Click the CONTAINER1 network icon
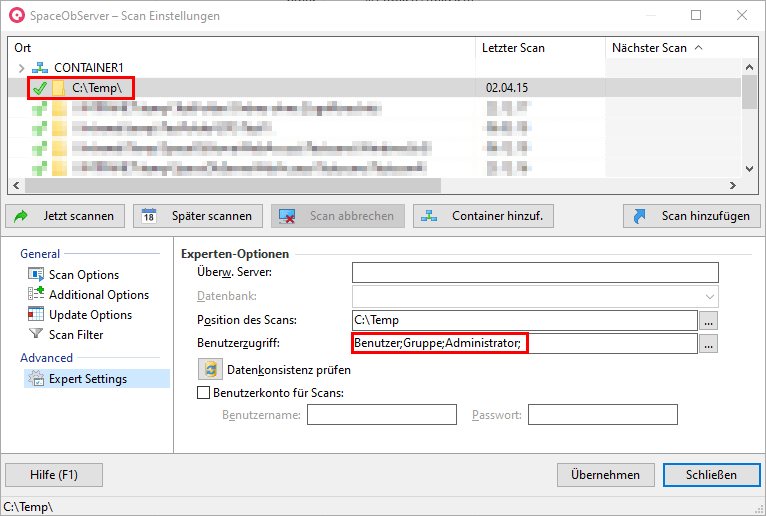The width and height of the screenshot is (766, 516). pos(40,67)
